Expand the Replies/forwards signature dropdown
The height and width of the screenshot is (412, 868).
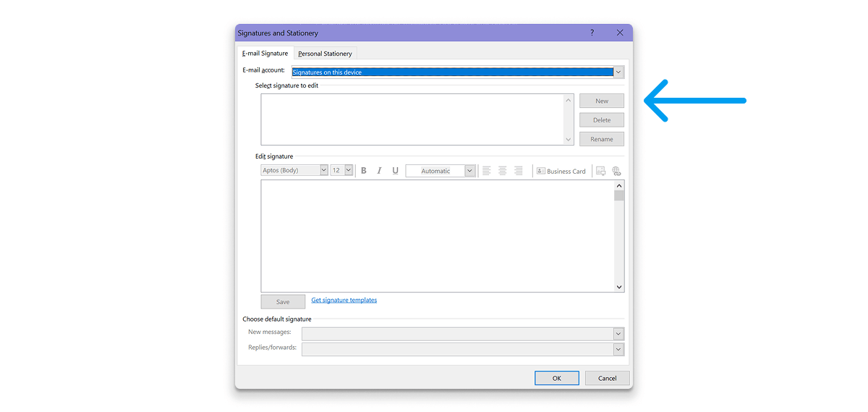pyautogui.click(x=618, y=349)
